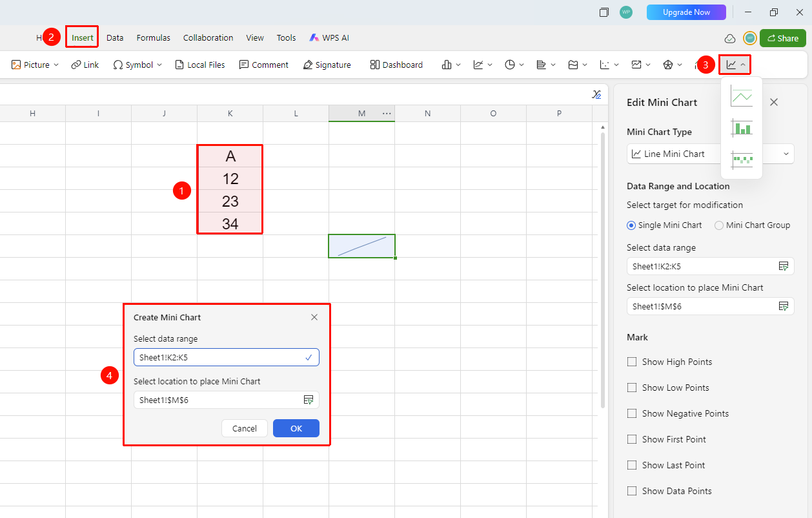Switch to the Data tab
The width and height of the screenshot is (812, 518).
coord(115,37)
